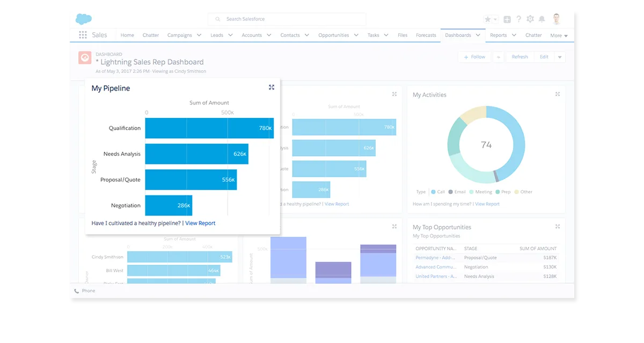This screenshot has width=644, height=343.
Task: Open the Setup gear icon
Action: click(530, 19)
